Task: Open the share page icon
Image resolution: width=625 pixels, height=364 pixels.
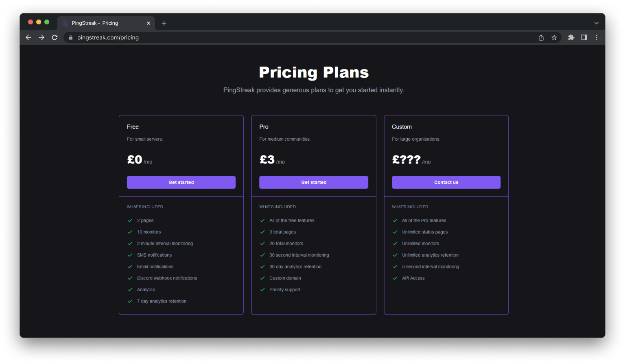Action: (x=541, y=37)
